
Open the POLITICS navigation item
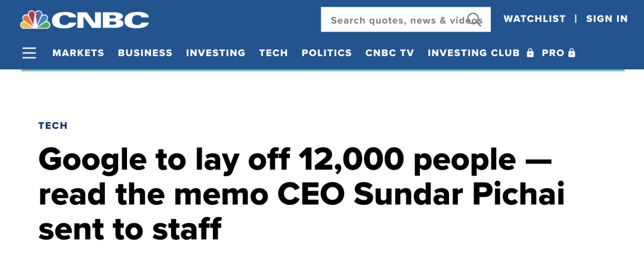326,53
